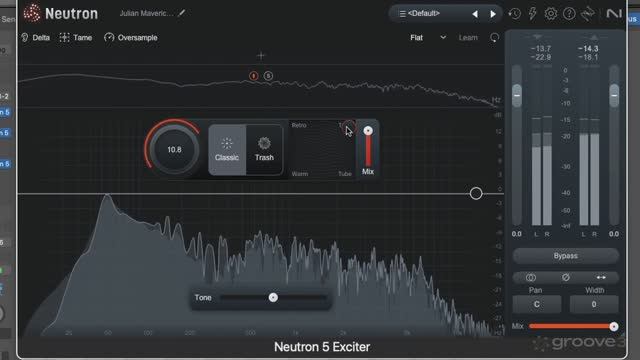Click the output gain fader handle
This screenshot has width=640, height=360.
[614, 96]
